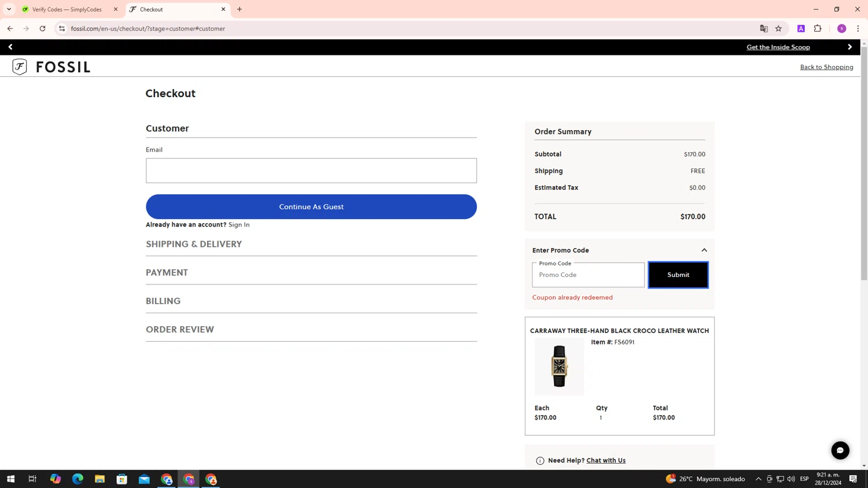
Task: Open the Chrome profile avatar
Action: [x=841, y=28]
